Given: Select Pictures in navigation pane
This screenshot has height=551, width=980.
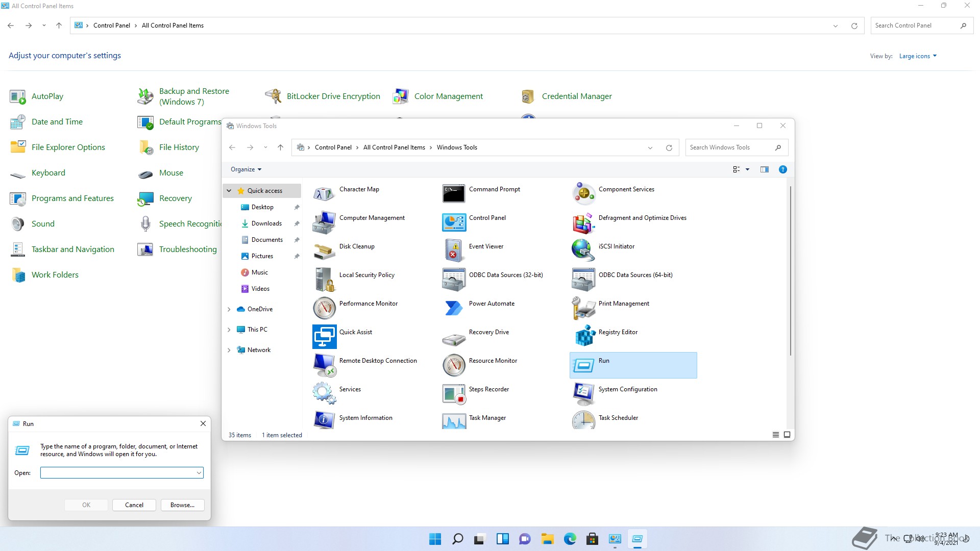Looking at the screenshot, I should (262, 256).
